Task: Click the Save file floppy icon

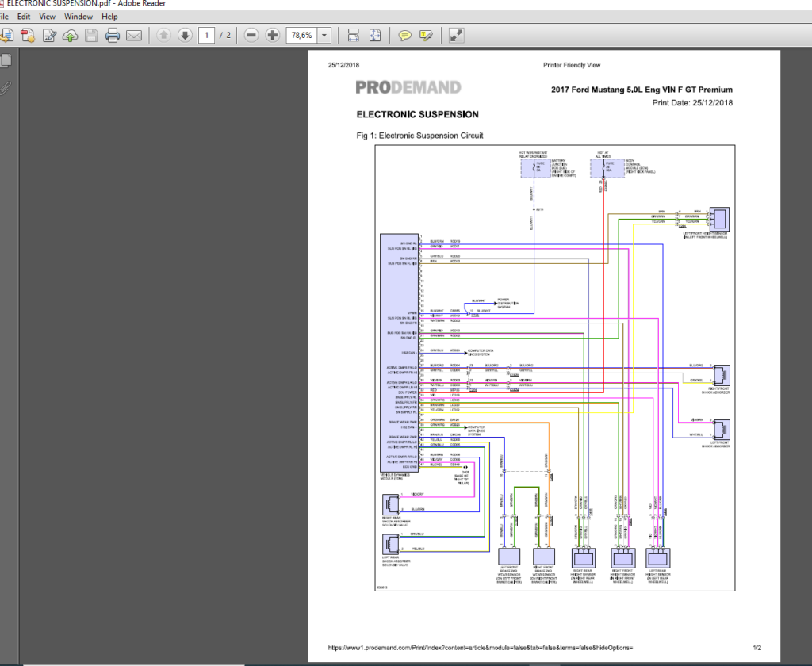Action: coord(91,35)
